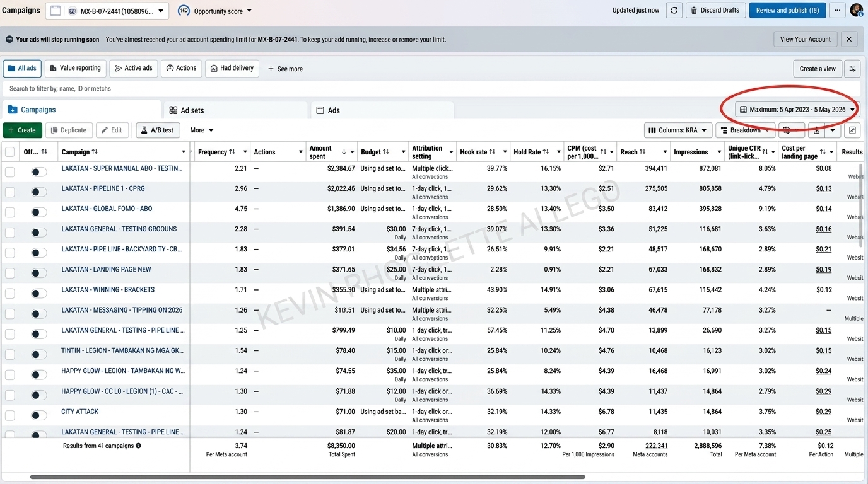Open the Breakdown dropdown
Viewport: 868px width, 484px height.
pyautogui.click(x=745, y=130)
